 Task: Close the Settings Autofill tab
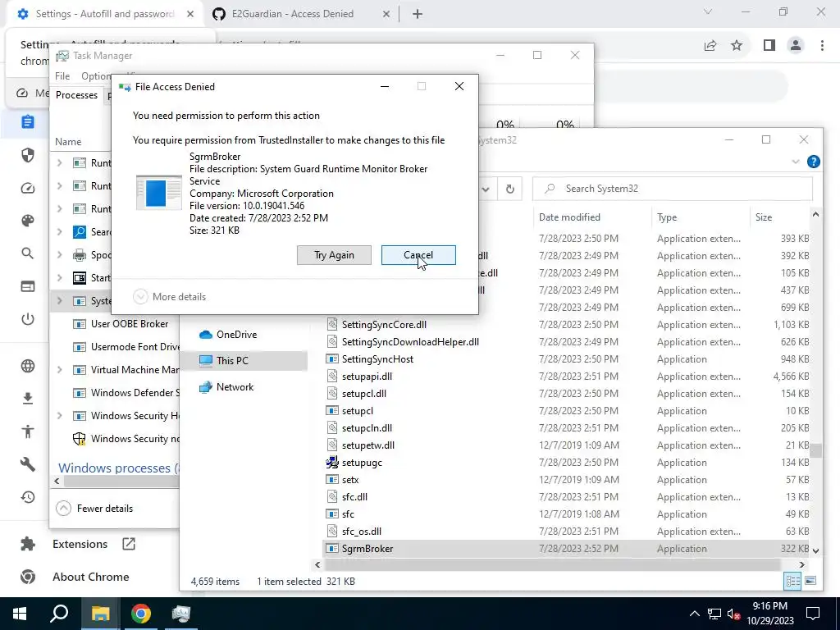(x=190, y=14)
